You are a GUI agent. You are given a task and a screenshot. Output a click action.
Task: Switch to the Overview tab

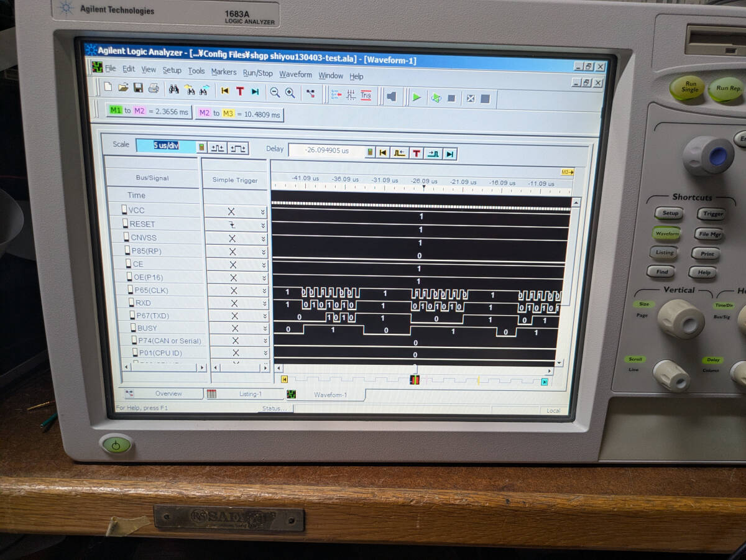(x=163, y=393)
